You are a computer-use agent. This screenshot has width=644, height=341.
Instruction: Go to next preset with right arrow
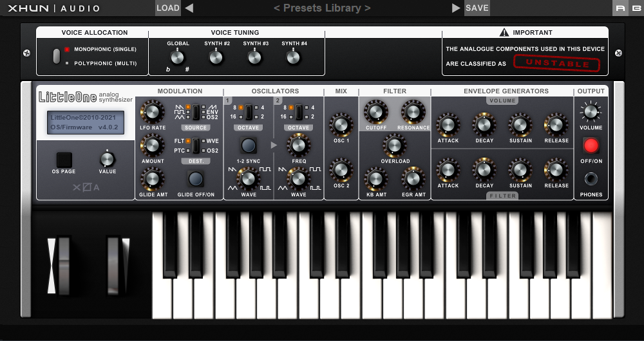click(x=456, y=8)
